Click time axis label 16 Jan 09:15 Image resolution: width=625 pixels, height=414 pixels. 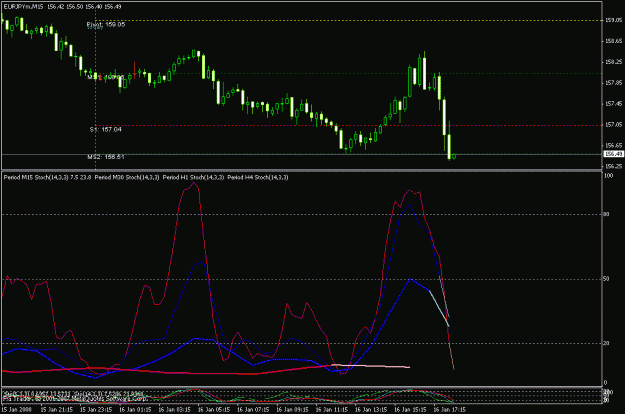point(293,410)
